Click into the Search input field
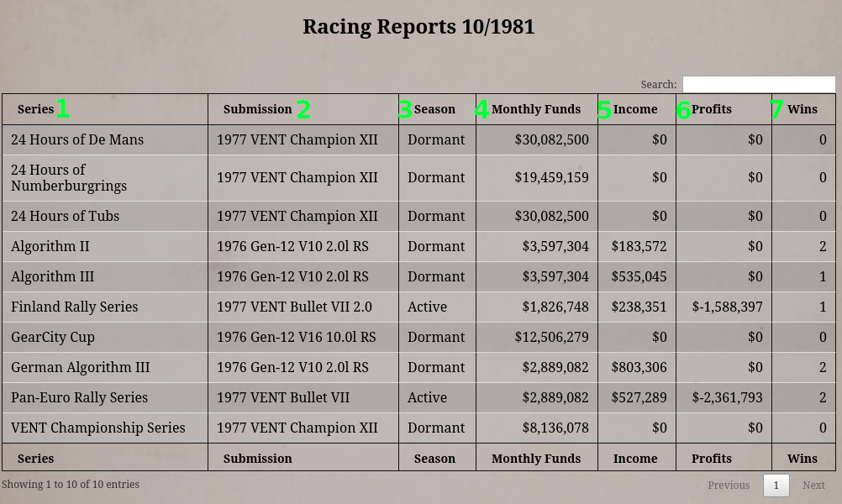The height and width of the screenshot is (504, 842). pos(759,84)
